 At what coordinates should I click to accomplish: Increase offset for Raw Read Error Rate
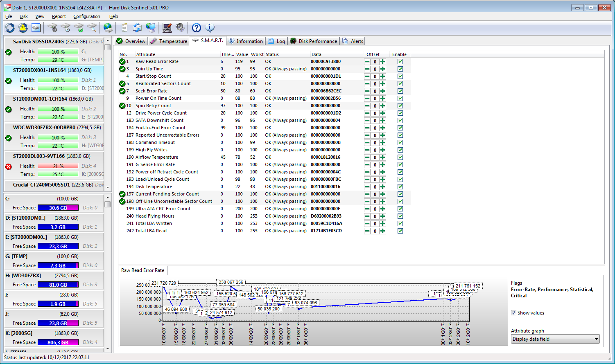382,62
